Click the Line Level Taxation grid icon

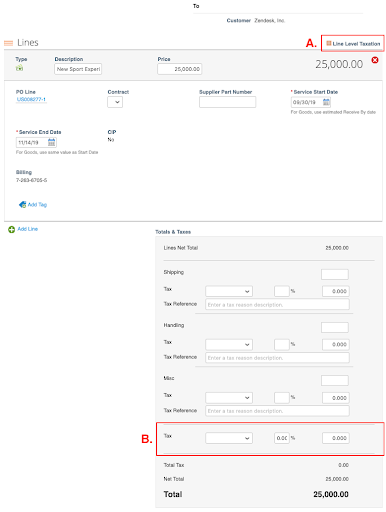(328, 43)
